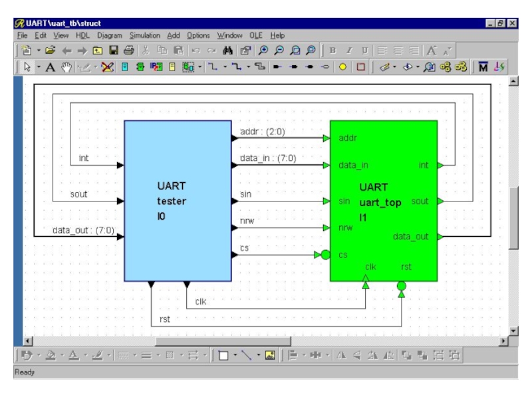Toggle the arrow Select mode tool
This screenshot has height=399, width=532.
(26, 68)
